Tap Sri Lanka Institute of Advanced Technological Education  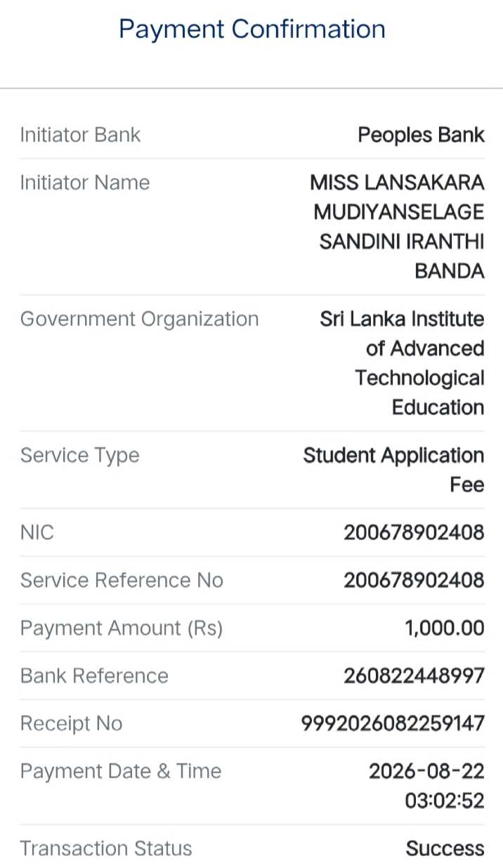(x=402, y=363)
